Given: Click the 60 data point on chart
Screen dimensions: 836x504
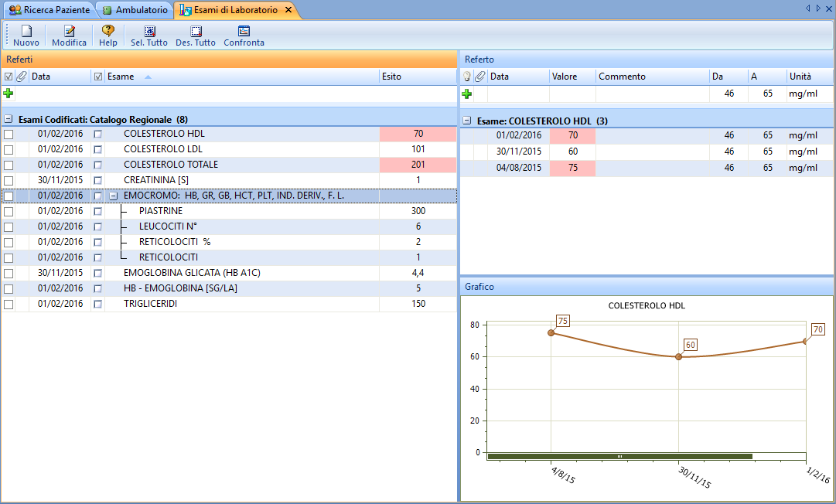Looking at the screenshot, I should pyautogui.click(x=679, y=357).
